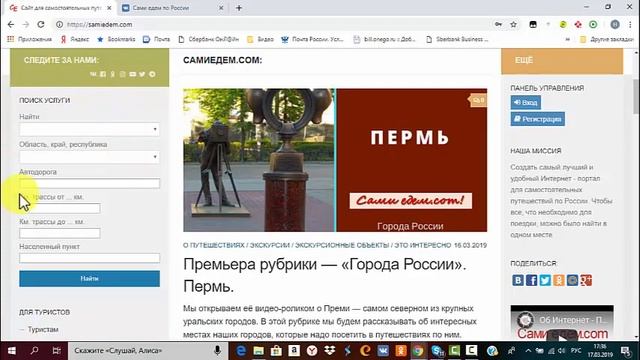Screen dimensions: 640x360
Task: Focus the Населенный пункт field
Action: [x=89, y=258]
